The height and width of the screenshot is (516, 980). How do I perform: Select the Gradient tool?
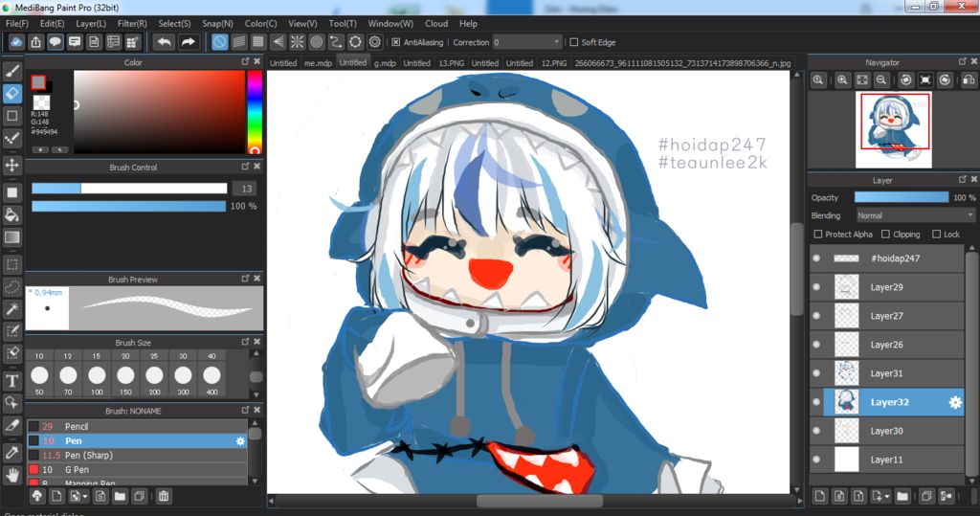click(x=11, y=237)
